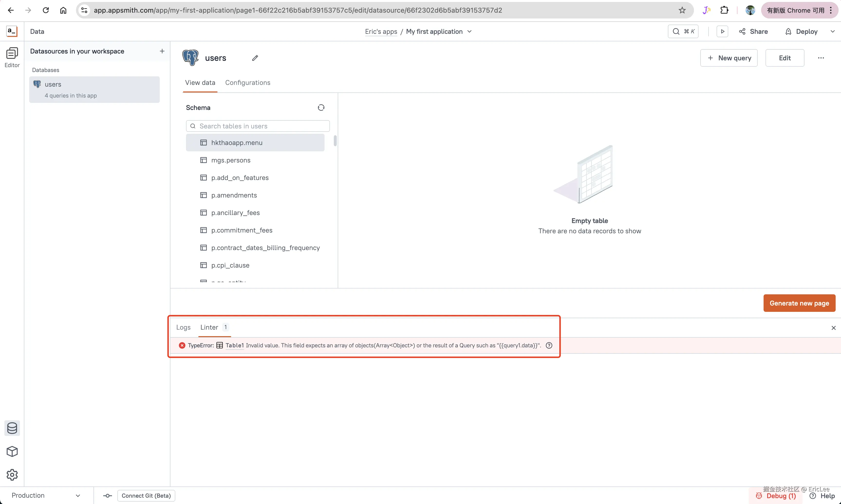
Task: Click the help icon beside TypeError message
Action: point(549,345)
